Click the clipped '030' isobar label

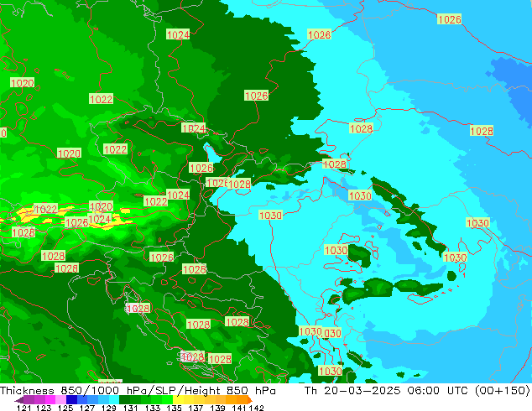point(331,333)
